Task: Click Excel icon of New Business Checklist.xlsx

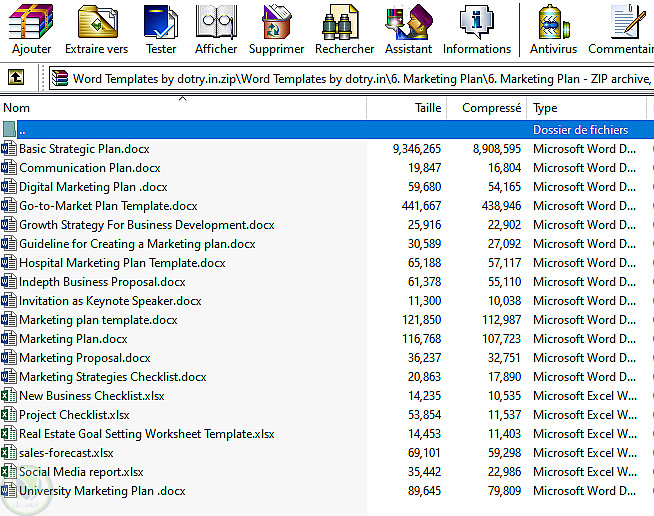Action: (x=9, y=395)
